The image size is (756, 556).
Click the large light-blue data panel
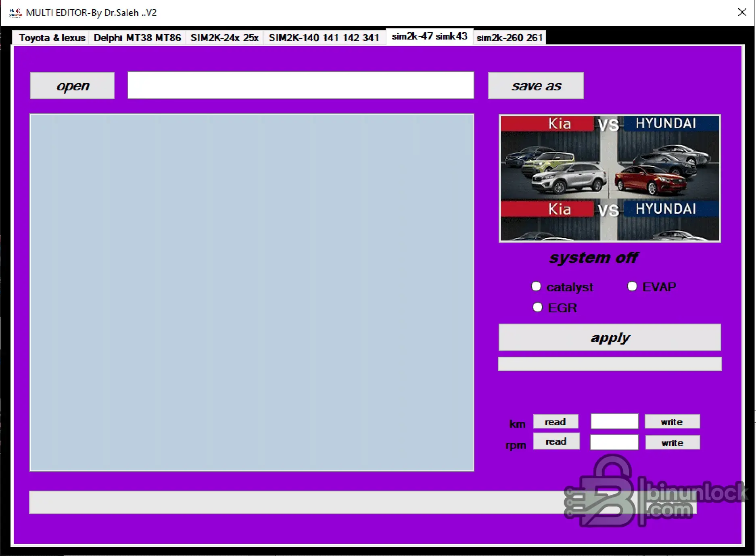(x=252, y=293)
